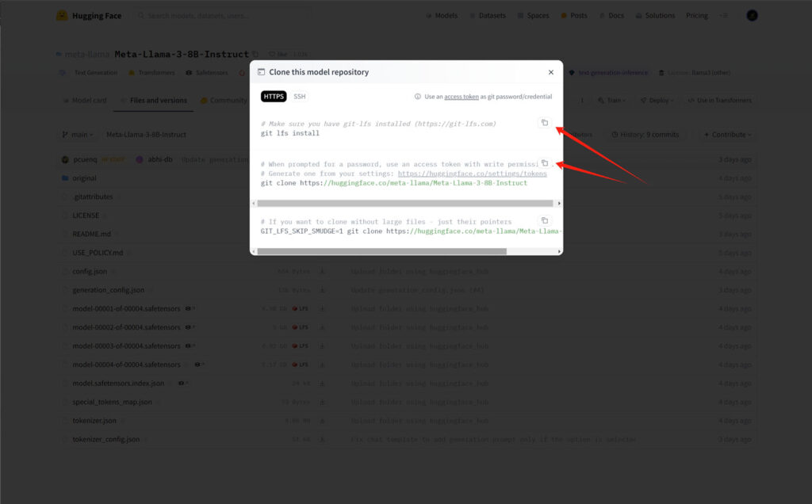
Task: Open the original folder
Action: point(84,178)
